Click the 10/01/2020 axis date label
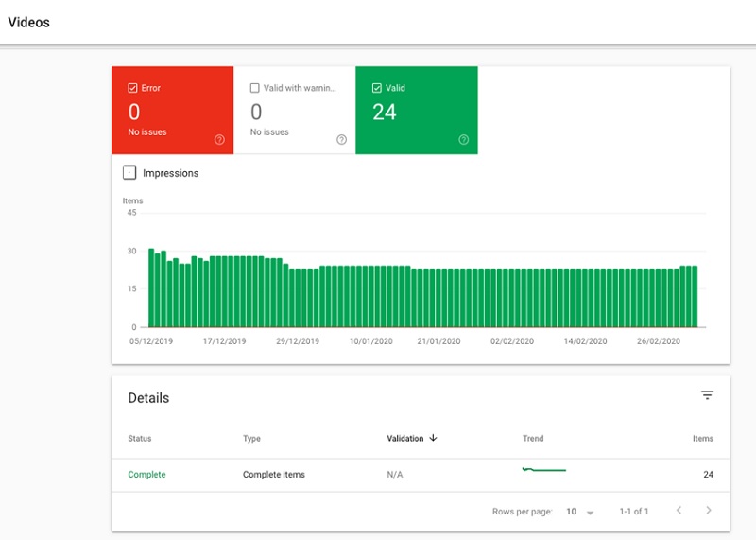Screen dimensions: 756x540 coord(371,341)
